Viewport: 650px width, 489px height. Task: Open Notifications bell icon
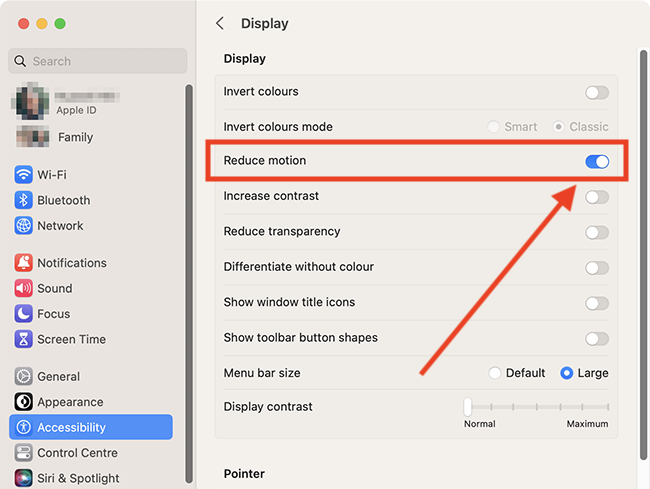pos(23,263)
